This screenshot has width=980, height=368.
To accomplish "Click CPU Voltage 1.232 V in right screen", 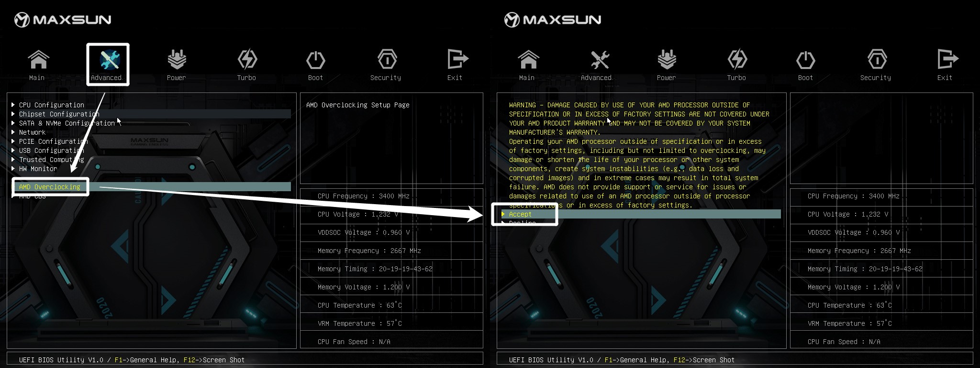I will 848,214.
